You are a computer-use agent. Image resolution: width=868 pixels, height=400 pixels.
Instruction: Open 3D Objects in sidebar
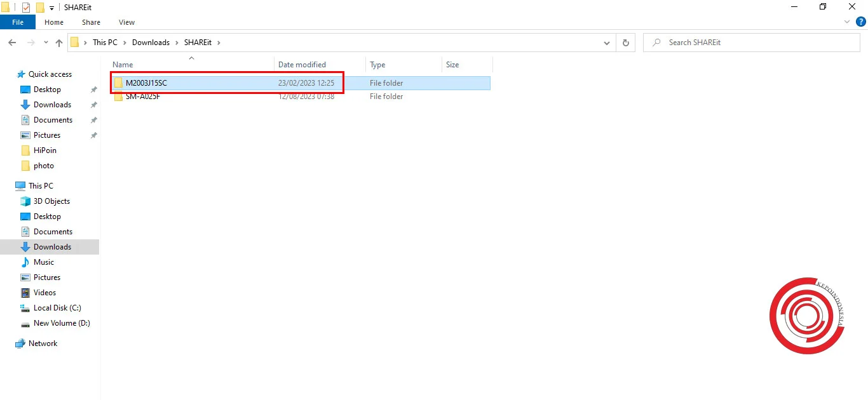(x=51, y=201)
